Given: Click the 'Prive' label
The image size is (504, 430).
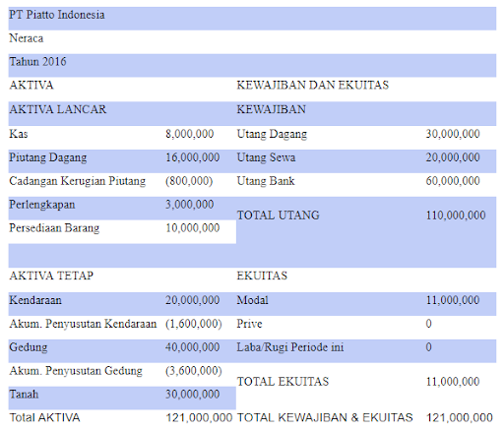Looking at the screenshot, I should (x=249, y=324).
